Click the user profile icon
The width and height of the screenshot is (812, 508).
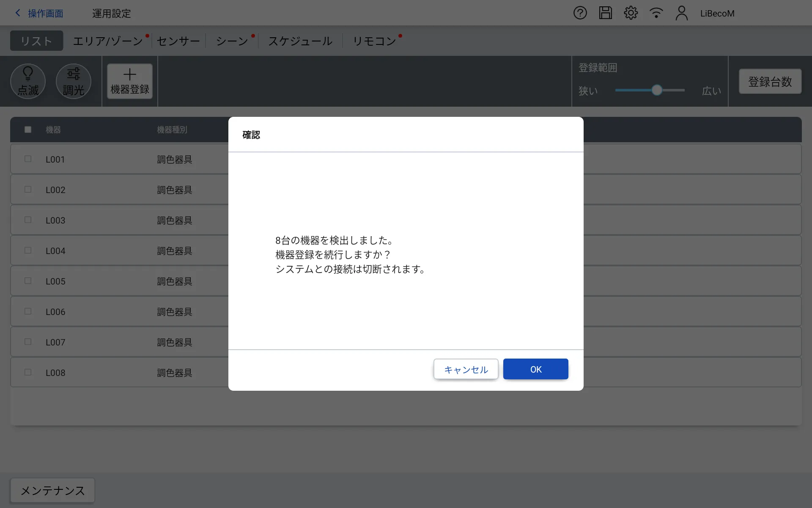tap(681, 13)
